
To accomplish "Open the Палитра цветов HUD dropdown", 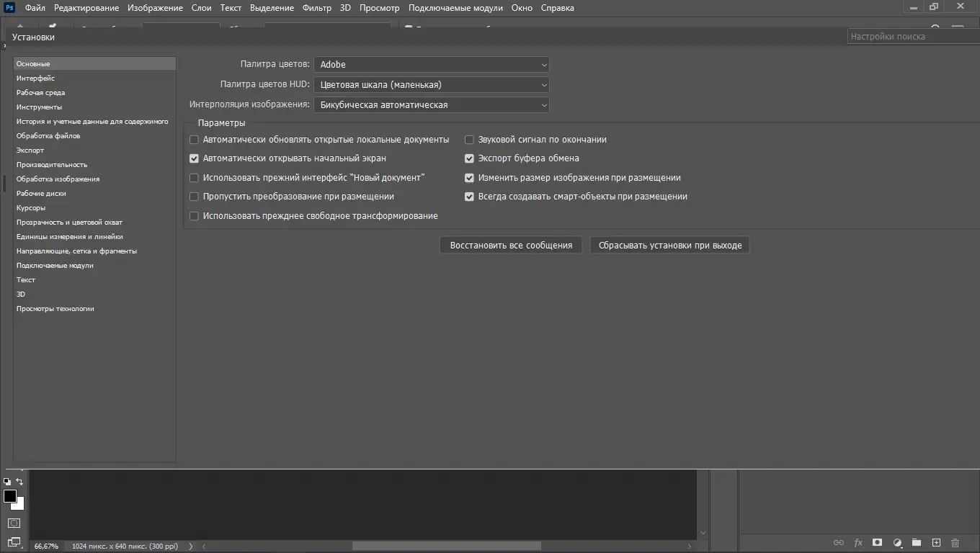I will coord(431,85).
